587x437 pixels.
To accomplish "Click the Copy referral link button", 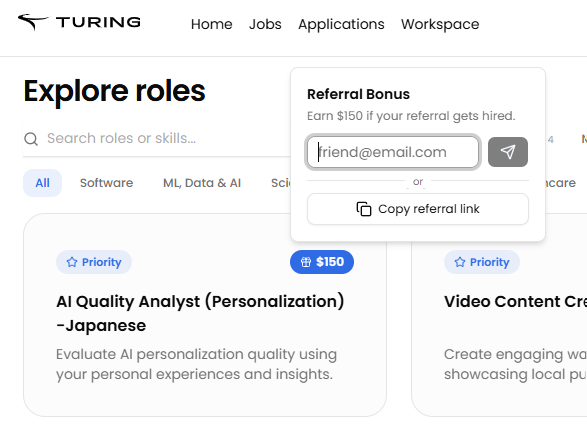I will click(418, 209).
